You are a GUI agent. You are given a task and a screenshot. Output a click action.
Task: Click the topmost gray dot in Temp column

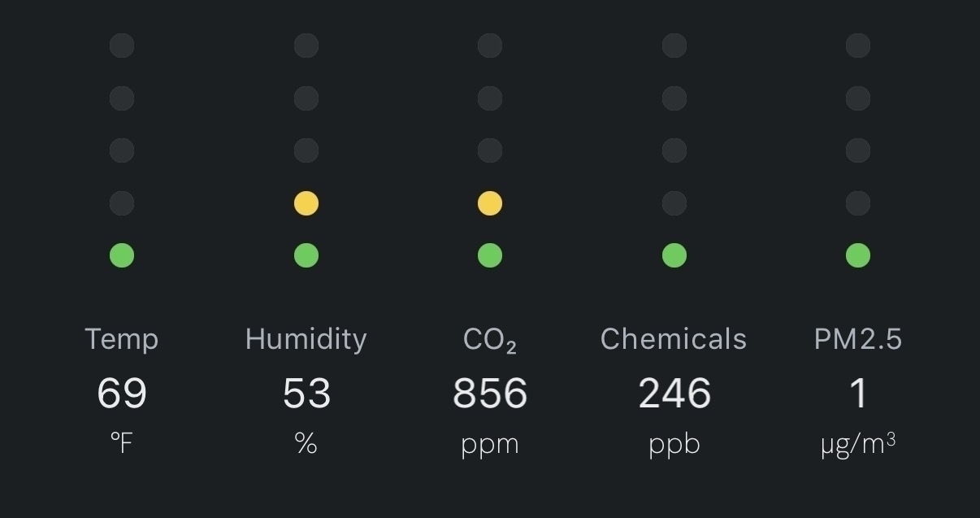pyautogui.click(x=122, y=46)
